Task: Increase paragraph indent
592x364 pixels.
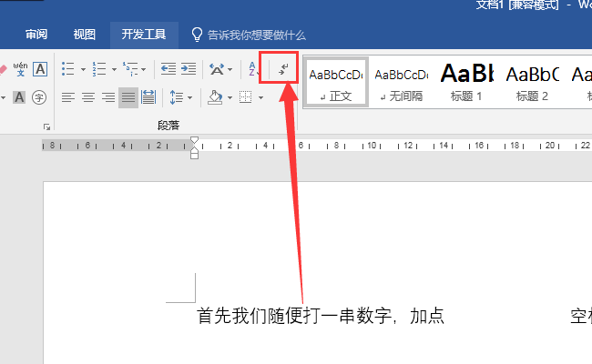Action: pyautogui.click(x=189, y=69)
